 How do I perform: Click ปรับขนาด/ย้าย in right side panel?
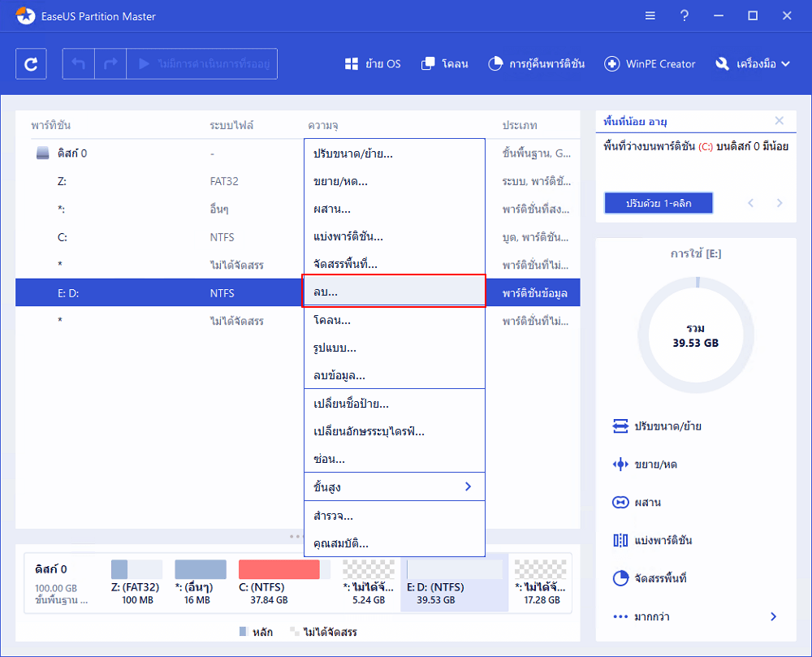pos(657,426)
